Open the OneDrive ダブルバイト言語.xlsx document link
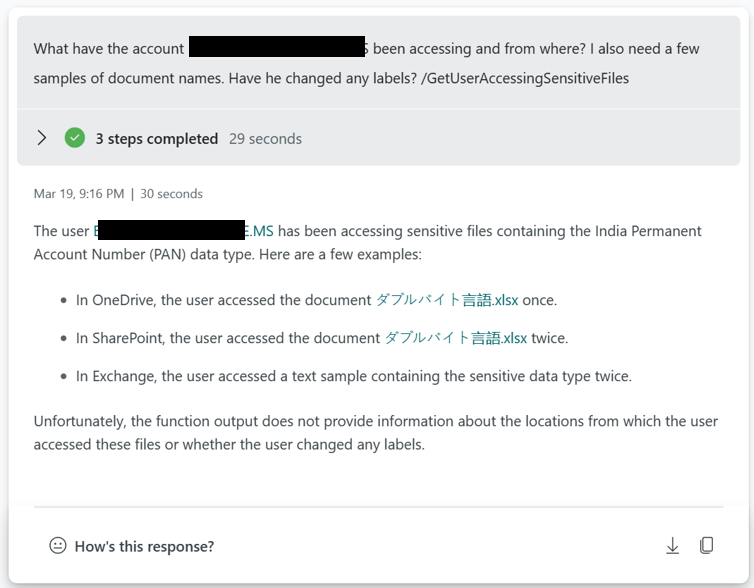 [447, 300]
